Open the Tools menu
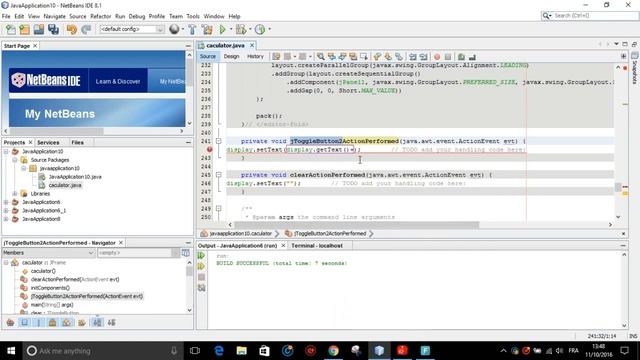The width and height of the screenshot is (640, 360). point(193,16)
